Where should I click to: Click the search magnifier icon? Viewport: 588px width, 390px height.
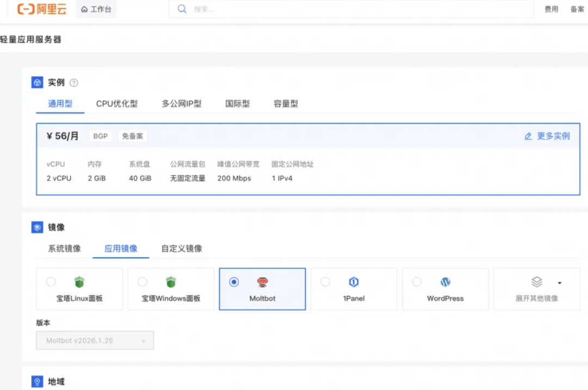[x=182, y=9]
